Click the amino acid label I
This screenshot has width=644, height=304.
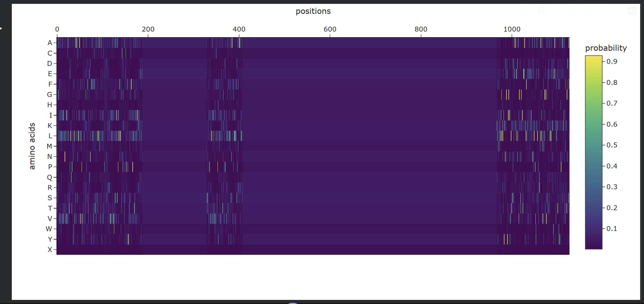click(51, 115)
